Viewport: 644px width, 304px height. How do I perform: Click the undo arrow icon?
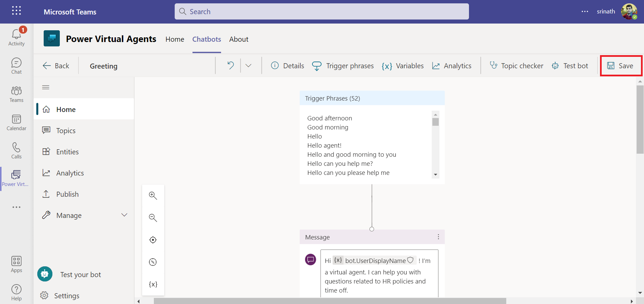tap(230, 66)
